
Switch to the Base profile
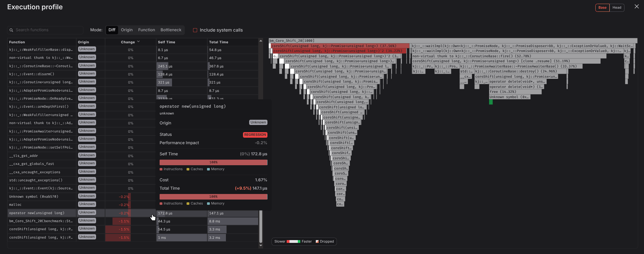click(602, 7)
